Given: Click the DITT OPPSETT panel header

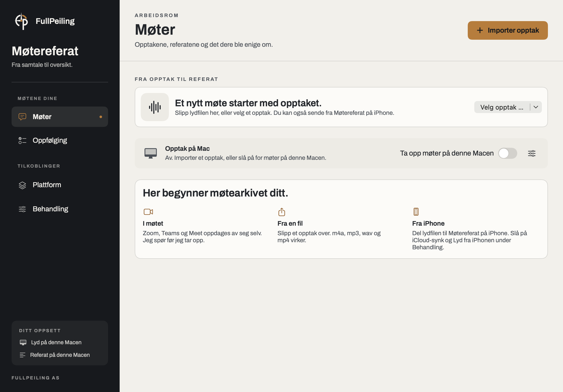Looking at the screenshot, I should tap(40, 331).
